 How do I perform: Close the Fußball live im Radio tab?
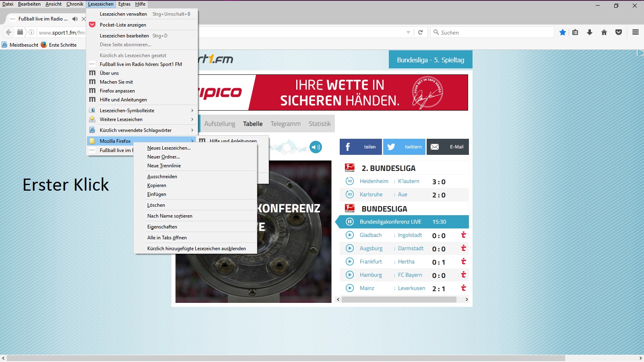pos(84,19)
